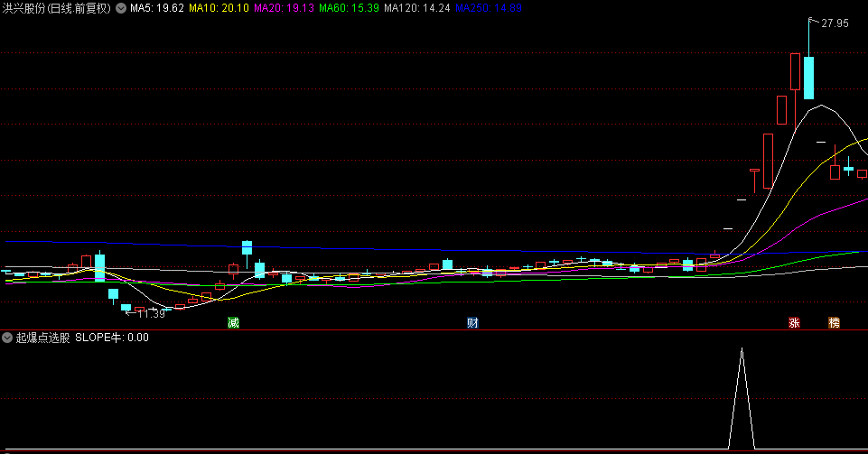Select the blue MA250 label

pos(487,8)
